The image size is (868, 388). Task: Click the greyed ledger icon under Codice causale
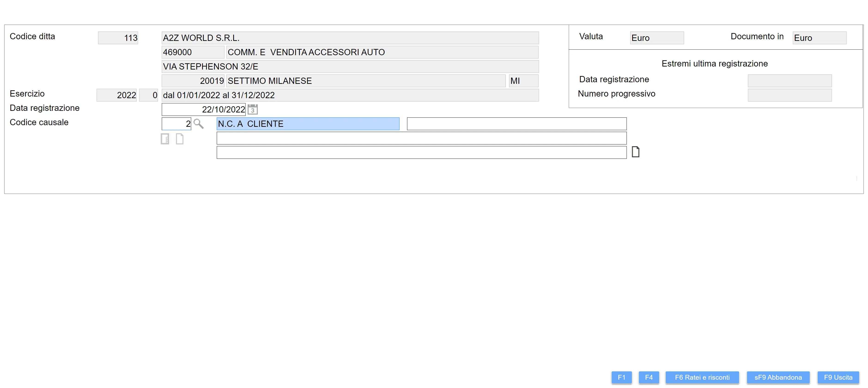[x=165, y=139]
